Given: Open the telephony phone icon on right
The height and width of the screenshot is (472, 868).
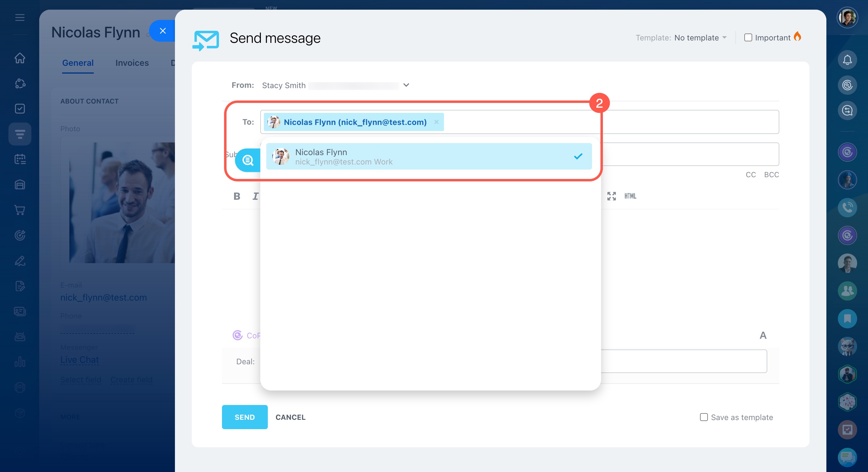Looking at the screenshot, I should [847, 208].
